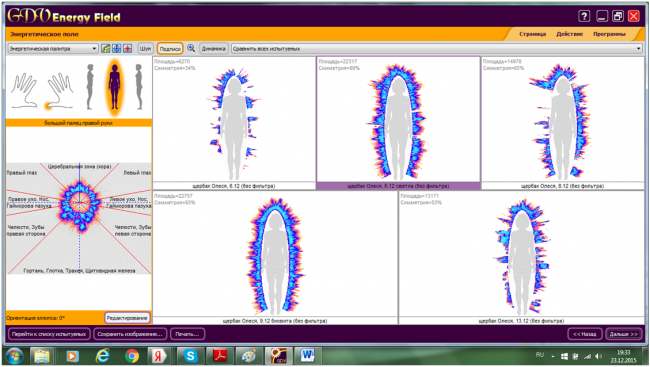Click the Церебральная зона (кора) label
Image resolution: width=650 pixels, height=367 pixels.
pos(79,166)
